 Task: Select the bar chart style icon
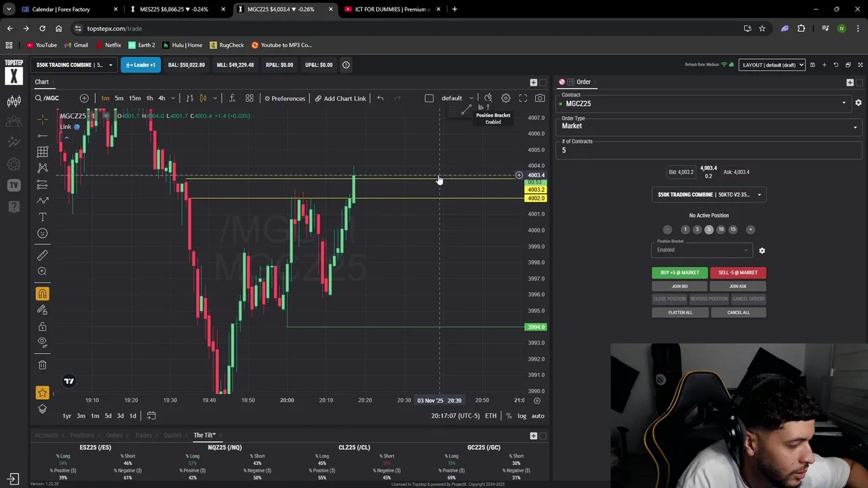click(190, 98)
